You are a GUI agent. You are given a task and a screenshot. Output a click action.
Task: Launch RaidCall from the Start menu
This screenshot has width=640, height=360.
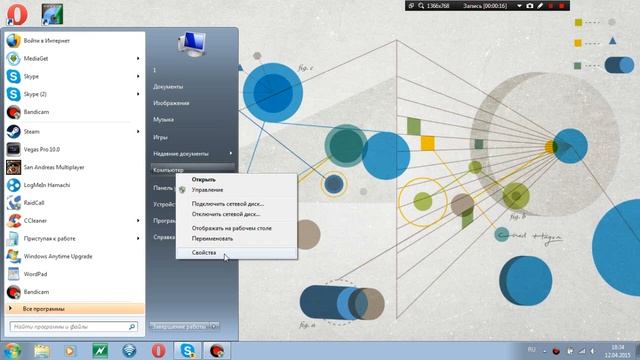pyautogui.click(x=74, y=203)
